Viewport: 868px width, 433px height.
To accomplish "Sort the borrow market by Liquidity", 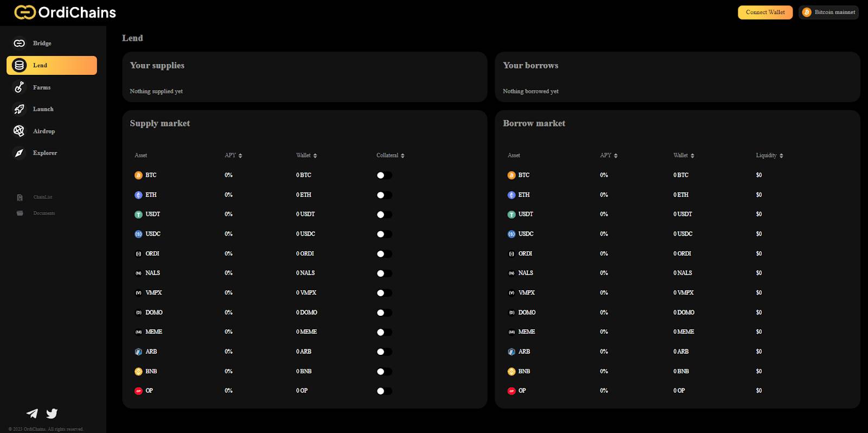I will point(769,156).
